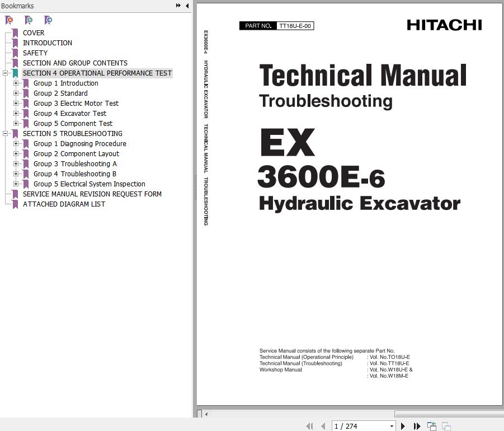Image resolution: width=504 pixels, height=431 pixels.
Task: Select Group 1 Introduction bookmark text
Action: (x=66, y=83)
